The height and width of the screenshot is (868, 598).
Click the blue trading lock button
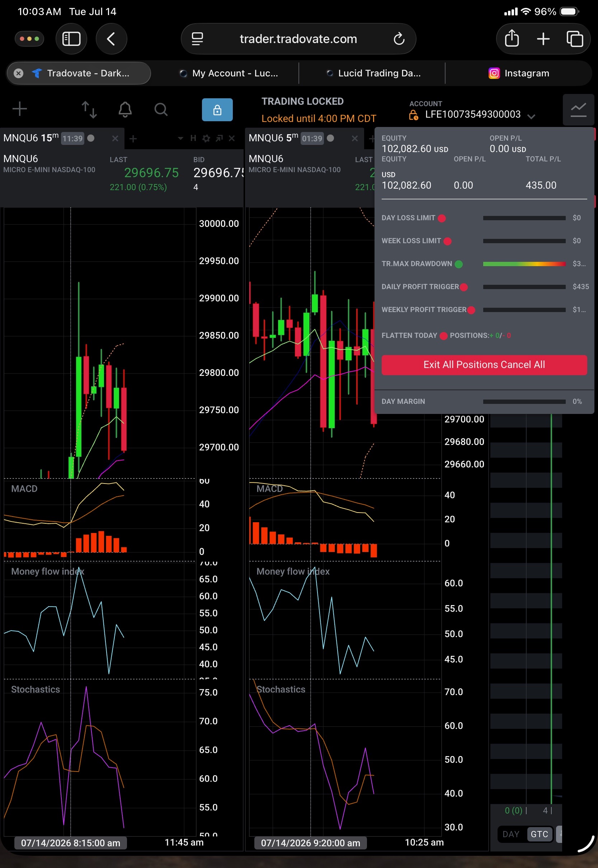217,110
